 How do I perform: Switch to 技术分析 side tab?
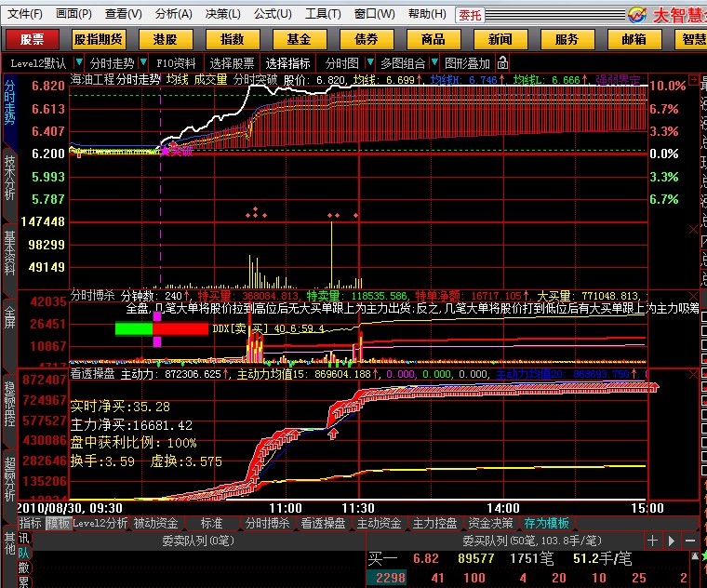(9, 177)
